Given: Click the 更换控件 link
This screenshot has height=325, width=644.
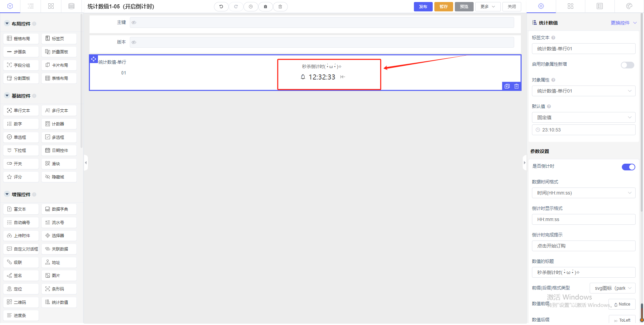Looking at the screenshot, I should pos(620,23).
